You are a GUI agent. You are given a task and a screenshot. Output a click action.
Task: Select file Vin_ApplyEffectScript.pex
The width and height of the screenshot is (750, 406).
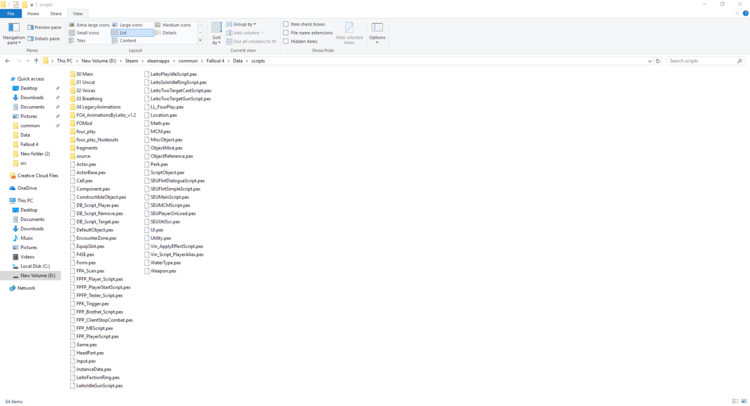pyautogui.click(x=174, y=246)
